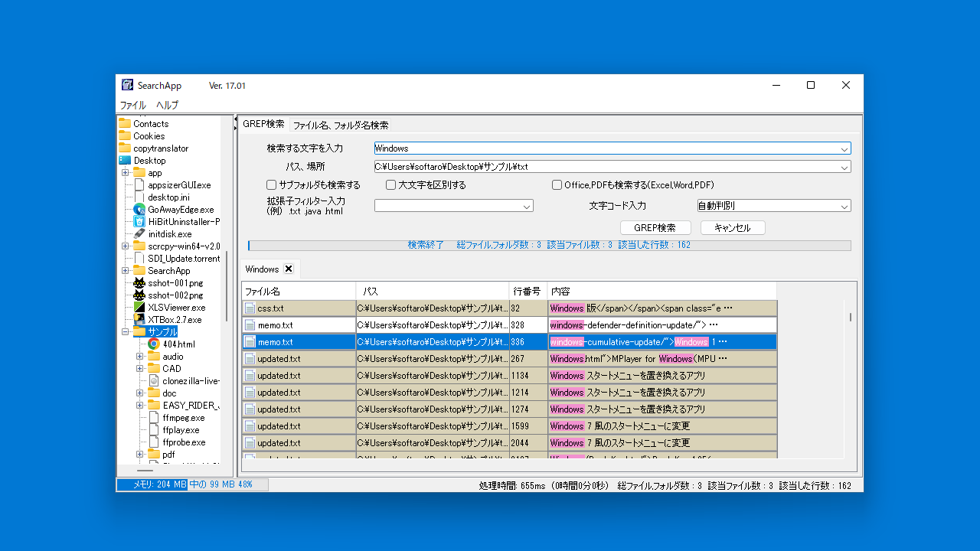Image resolution: width=980 pixels, height=551 pixels.
Task: Click the HiBitUninstaller trash icon
Action: (x=139, y=221)
